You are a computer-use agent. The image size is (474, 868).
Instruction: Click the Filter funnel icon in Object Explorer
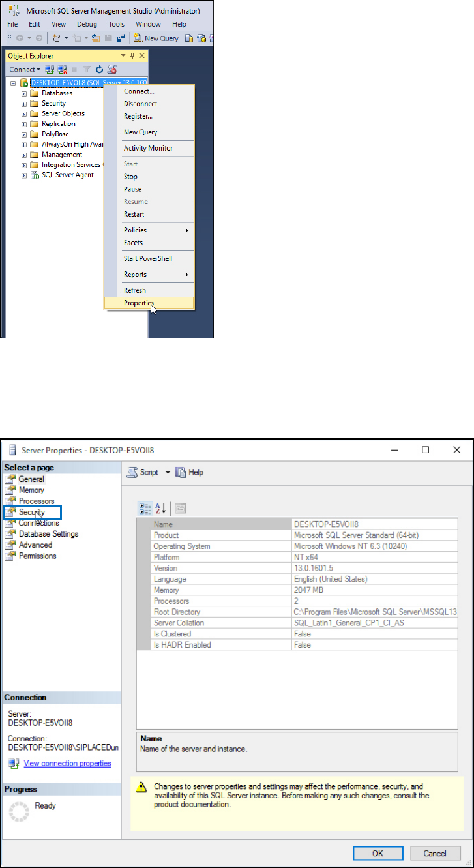click(87, 69)
